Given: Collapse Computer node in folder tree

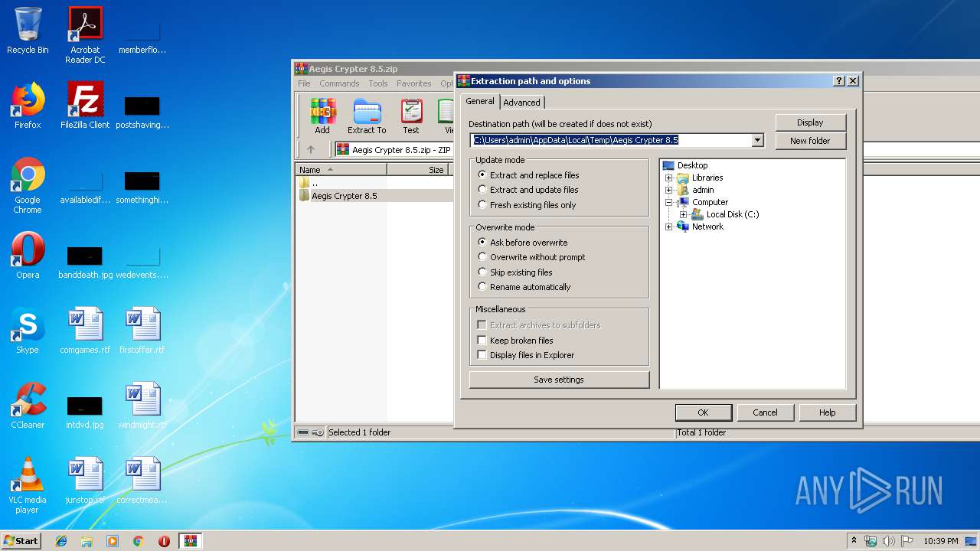Looking at the screenshot, I should (x=668, y=202).
